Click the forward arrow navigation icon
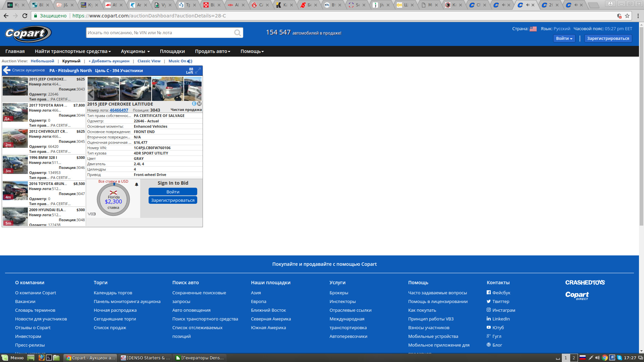Screen dimensions: 644x362 coord(16,15)
